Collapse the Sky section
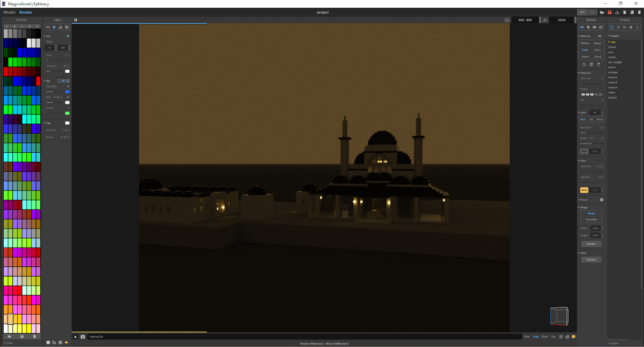 45,81
